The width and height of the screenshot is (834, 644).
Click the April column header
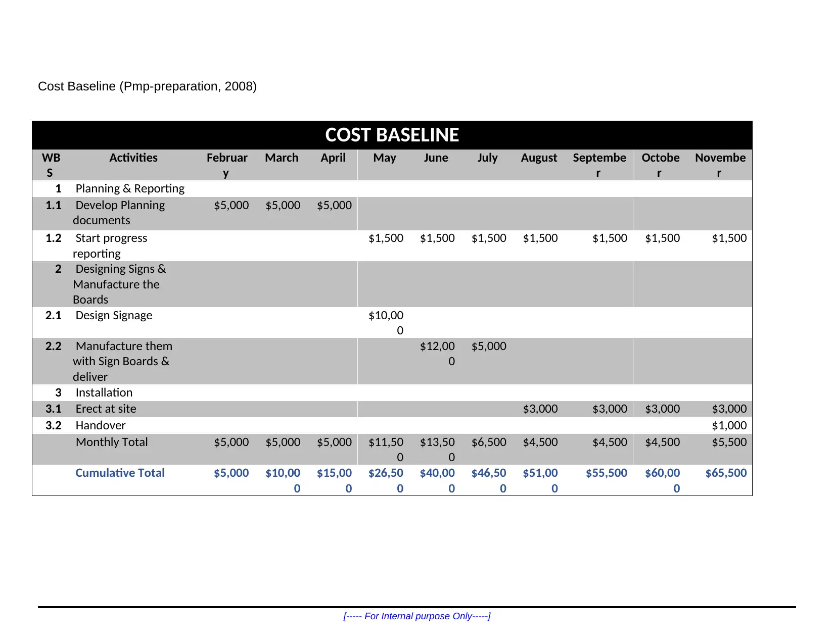pos(333,158)
